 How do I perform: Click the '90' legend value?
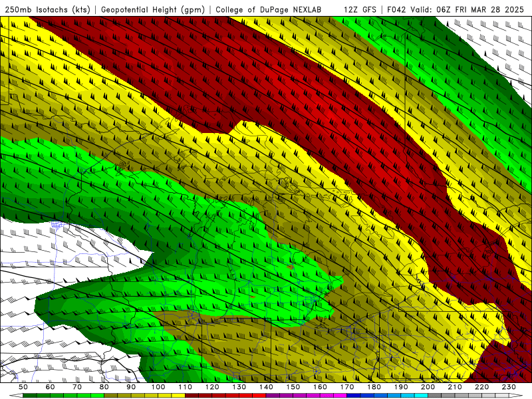(x=131, y=387)
